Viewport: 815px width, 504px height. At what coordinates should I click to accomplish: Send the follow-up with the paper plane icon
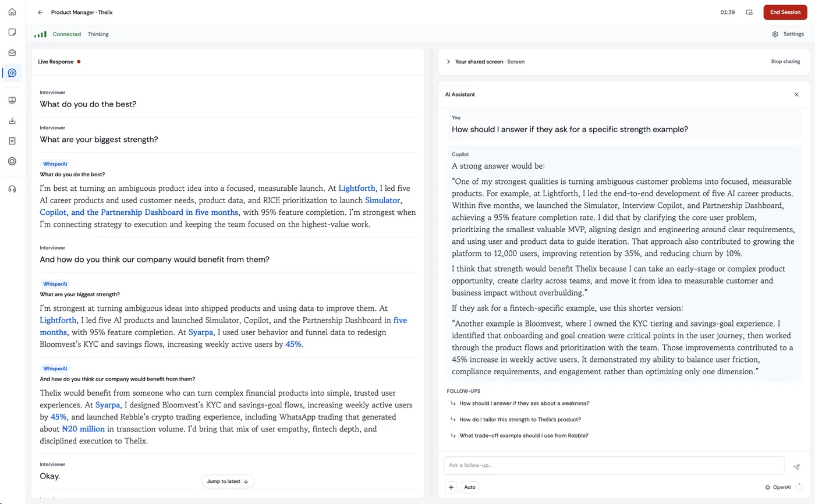point(796,467)
